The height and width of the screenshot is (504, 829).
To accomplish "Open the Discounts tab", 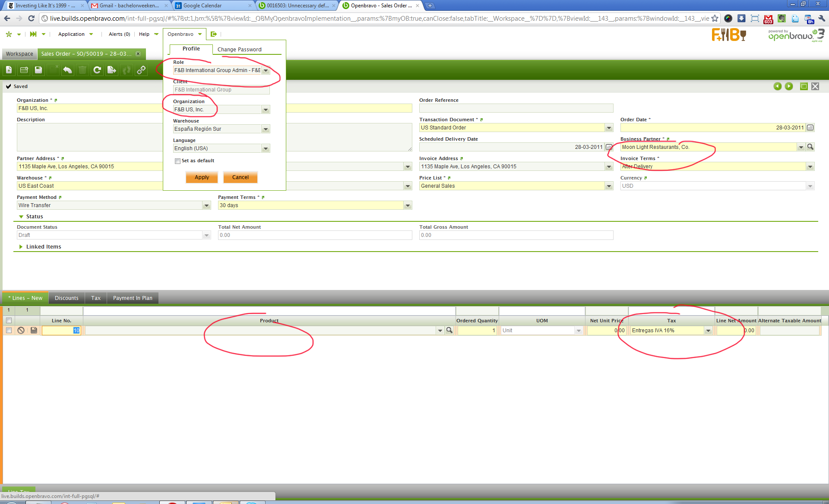I will [x=66, y=298].
